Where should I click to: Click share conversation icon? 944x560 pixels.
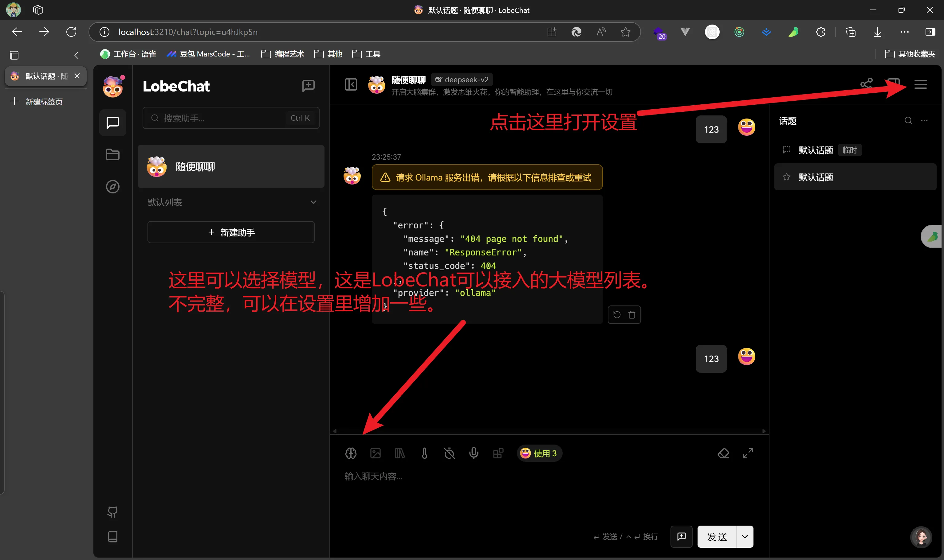866,84
